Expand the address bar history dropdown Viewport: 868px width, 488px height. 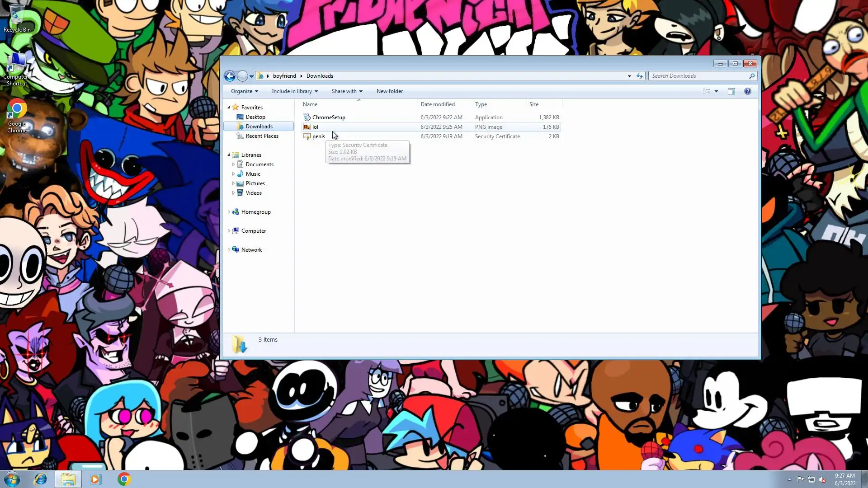click(x=629, y=76)
